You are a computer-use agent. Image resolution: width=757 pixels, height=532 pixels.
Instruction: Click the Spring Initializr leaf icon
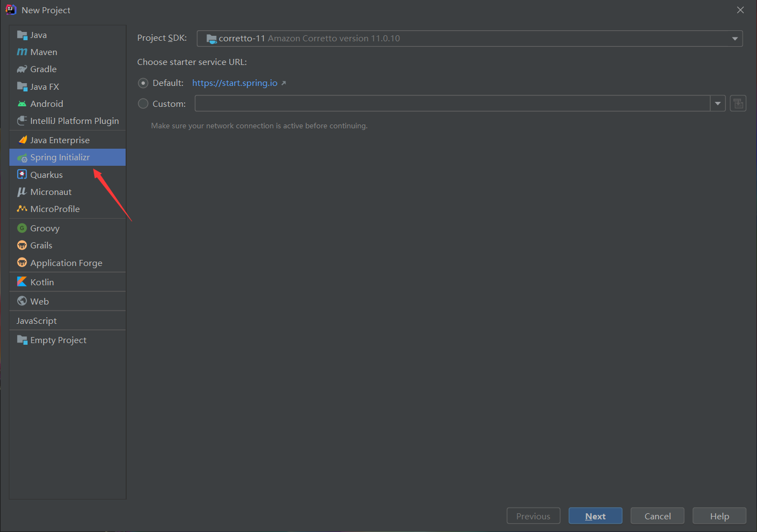click(22, 158)
